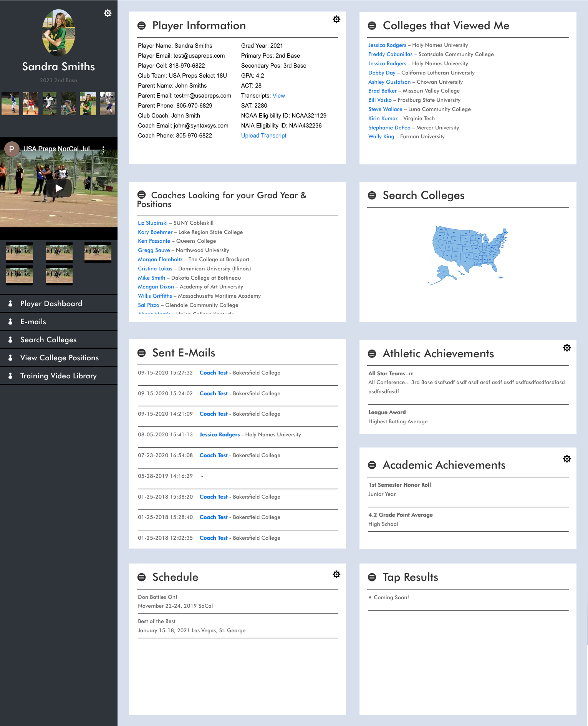Select the second video thumbnail in bottom row
This screenshot has width=588, height=726.
tap(59, 275)
